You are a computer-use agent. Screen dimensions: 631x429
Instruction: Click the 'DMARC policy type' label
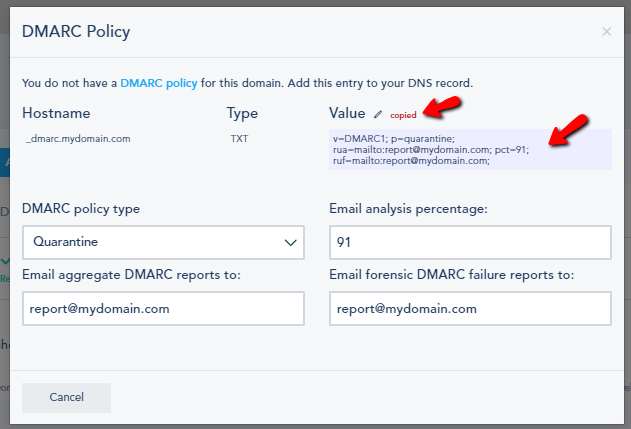coord(81,209)
